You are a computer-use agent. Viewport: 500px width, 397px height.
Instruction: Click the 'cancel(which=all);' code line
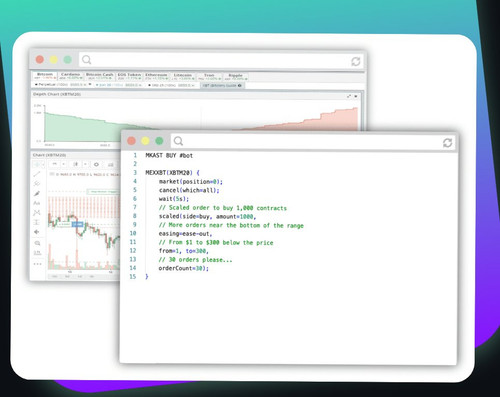click(189, 190)
